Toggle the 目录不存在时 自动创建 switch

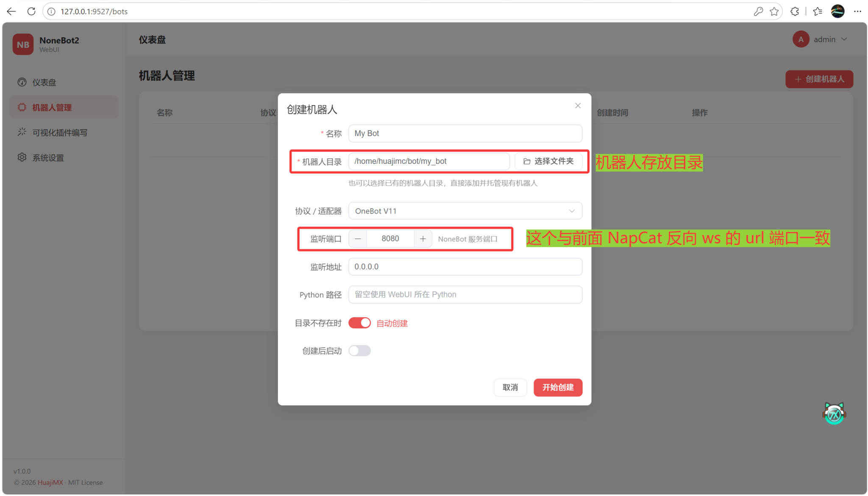(359, 323)
